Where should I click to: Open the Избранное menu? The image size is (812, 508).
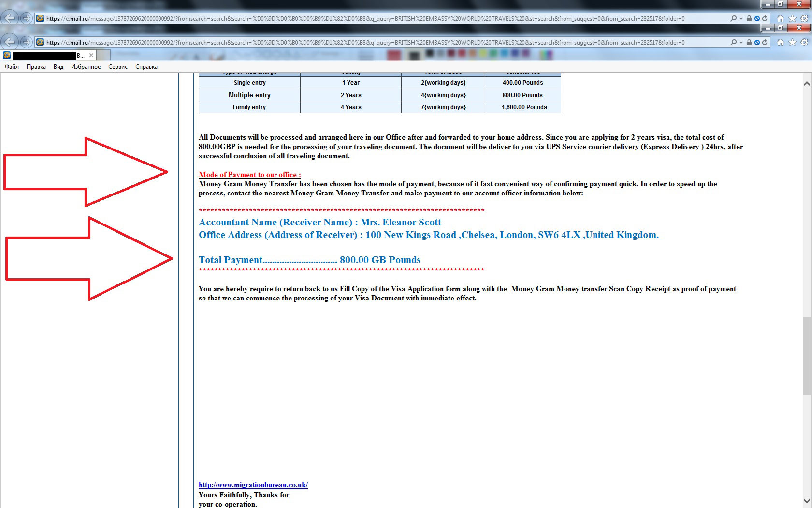(x=86, y=67)
